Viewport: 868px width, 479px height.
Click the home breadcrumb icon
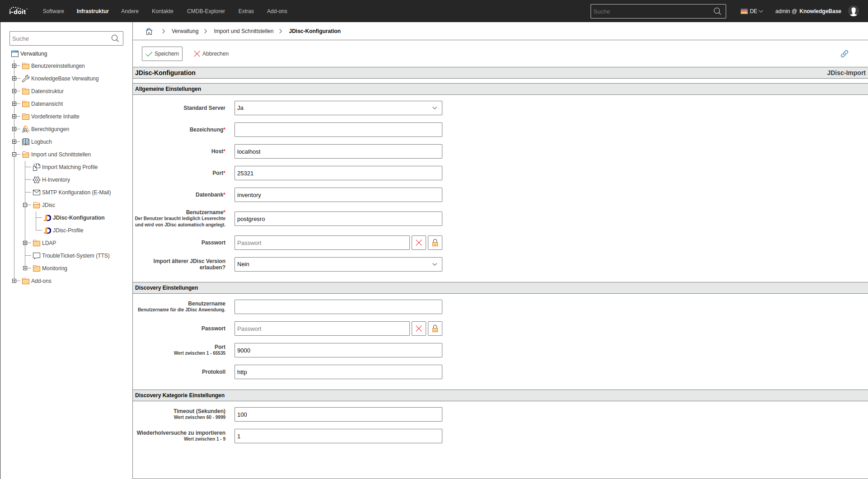[149, 31]
